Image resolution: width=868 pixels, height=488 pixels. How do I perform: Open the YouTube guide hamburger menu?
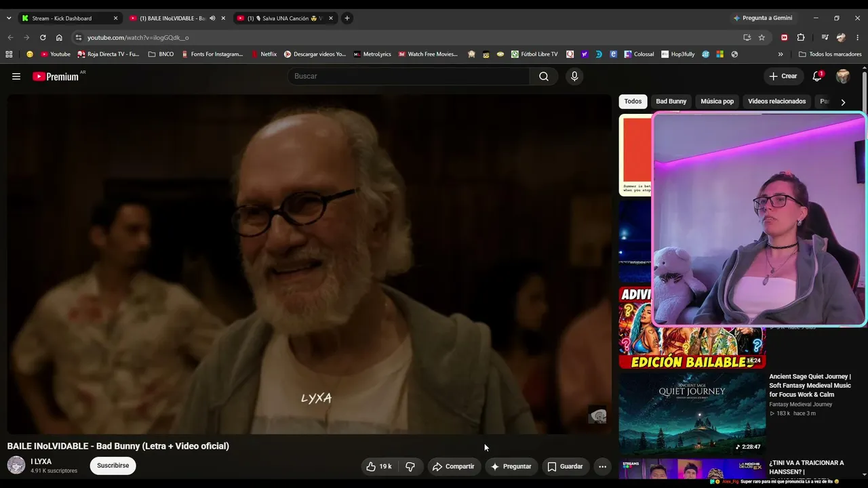(16, 77)
